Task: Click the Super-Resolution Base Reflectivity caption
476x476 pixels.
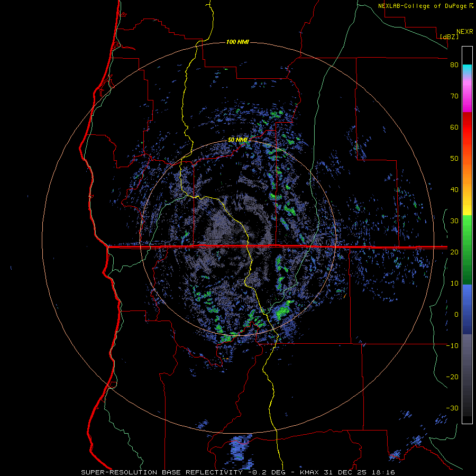Action: (161, 472)
